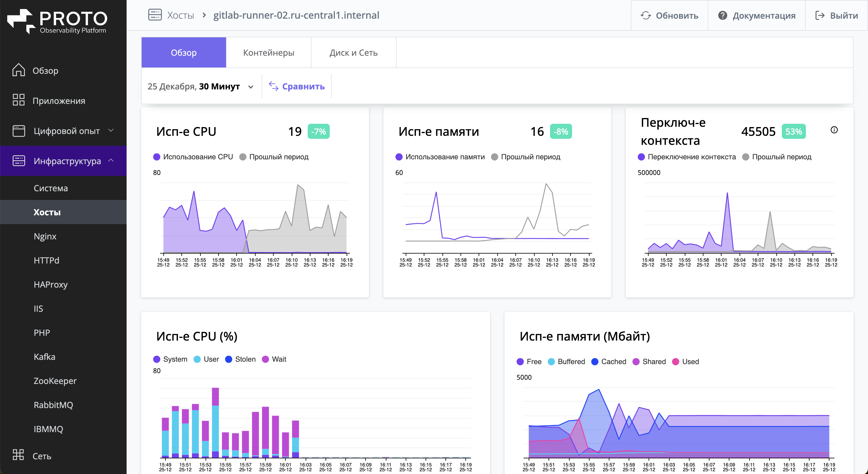The height and width of the screenshot is (474, 868).
Task: Collapse the Инфраструктура section chevron
Action: tap(111, 161)
